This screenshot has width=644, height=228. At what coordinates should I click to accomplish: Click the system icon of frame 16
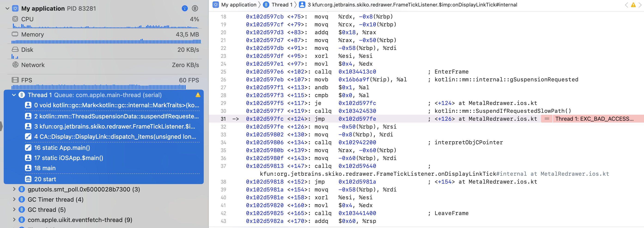point(28,148)
